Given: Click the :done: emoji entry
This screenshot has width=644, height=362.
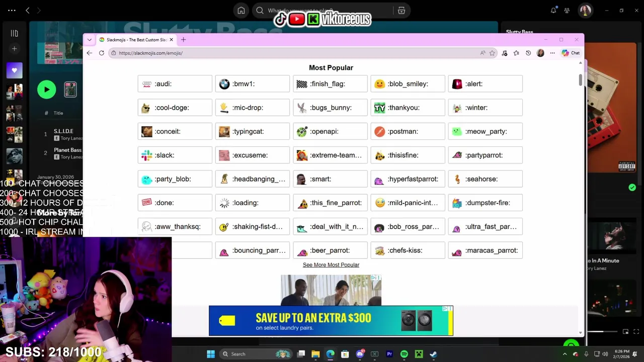Looking at the screenshot, I should point(175,203).
